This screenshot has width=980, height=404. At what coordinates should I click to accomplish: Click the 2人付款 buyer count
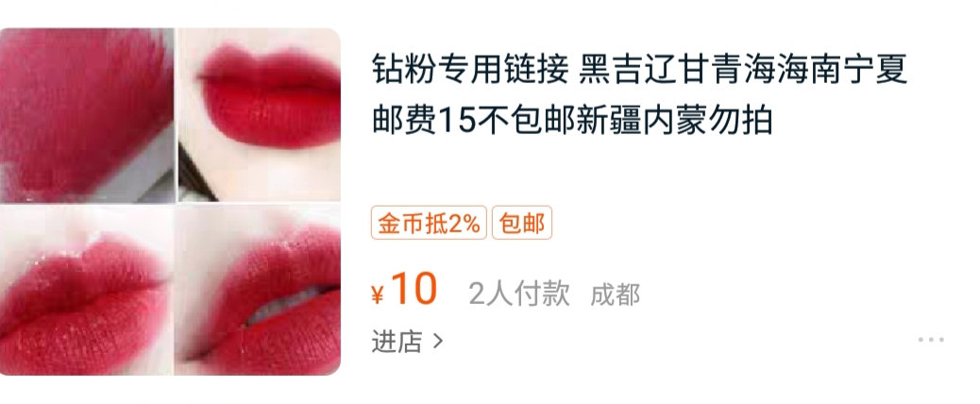[519, 295]
